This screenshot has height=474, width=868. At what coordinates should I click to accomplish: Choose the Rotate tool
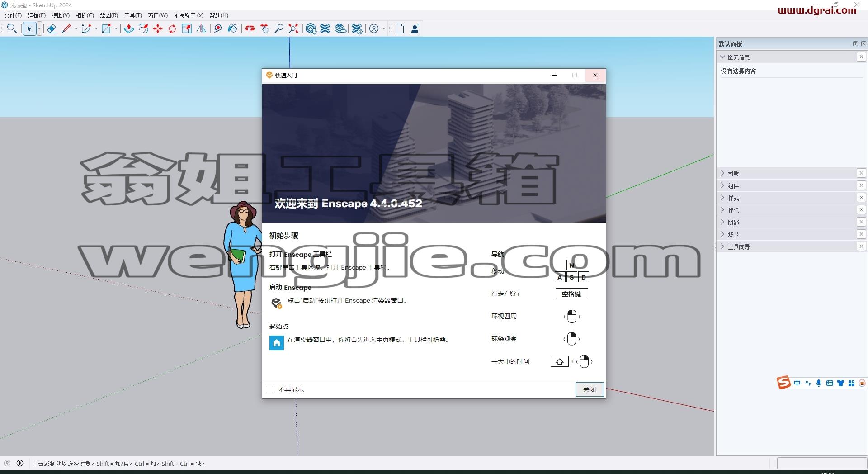(x=172, y=29)
